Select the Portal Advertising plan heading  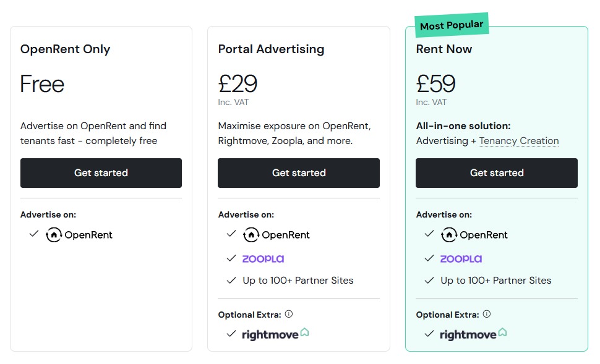[271, 49]
